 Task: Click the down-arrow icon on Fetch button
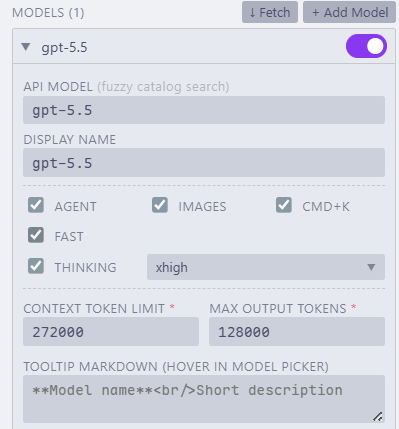(252, 13)
